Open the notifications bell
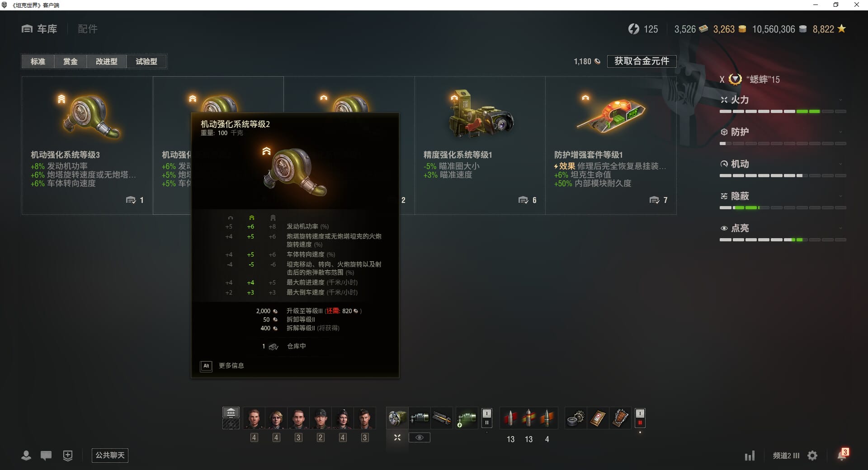The height and width of the screenshot is (470, 868). [x=842, y=455]
